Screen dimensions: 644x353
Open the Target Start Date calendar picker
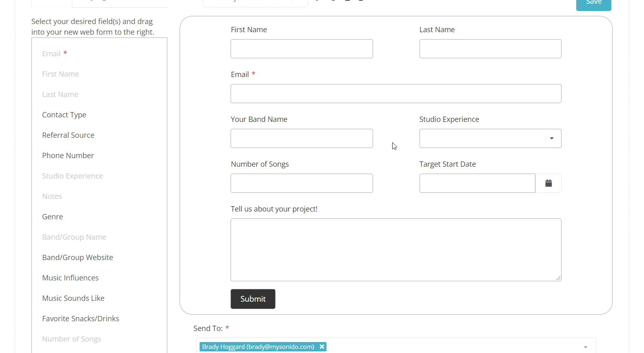[549, 183]
